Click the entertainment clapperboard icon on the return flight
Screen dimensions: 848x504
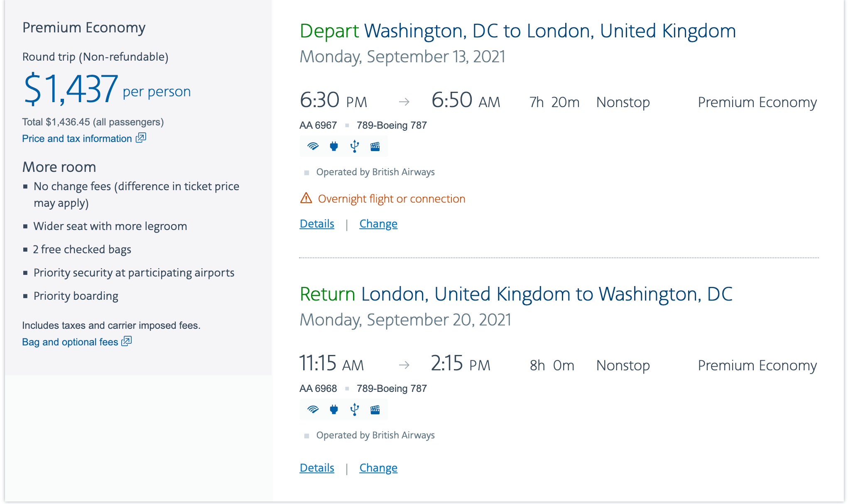[x=375, y=409]
